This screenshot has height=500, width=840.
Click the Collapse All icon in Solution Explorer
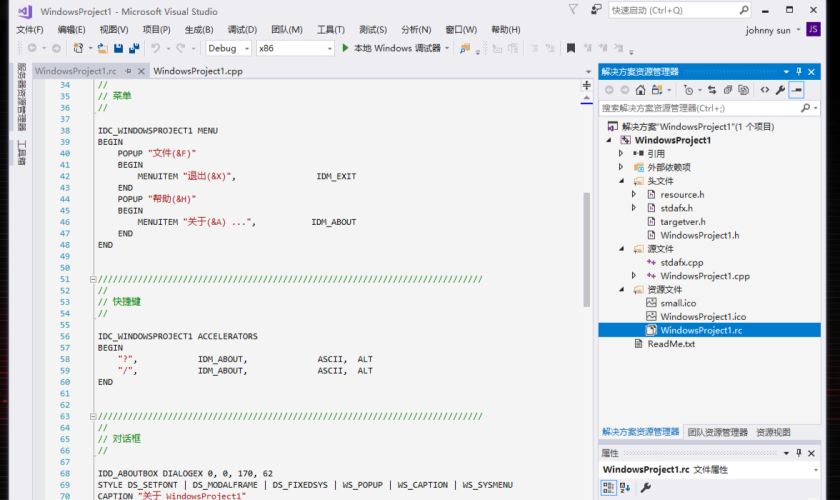(x=728, y=90)
